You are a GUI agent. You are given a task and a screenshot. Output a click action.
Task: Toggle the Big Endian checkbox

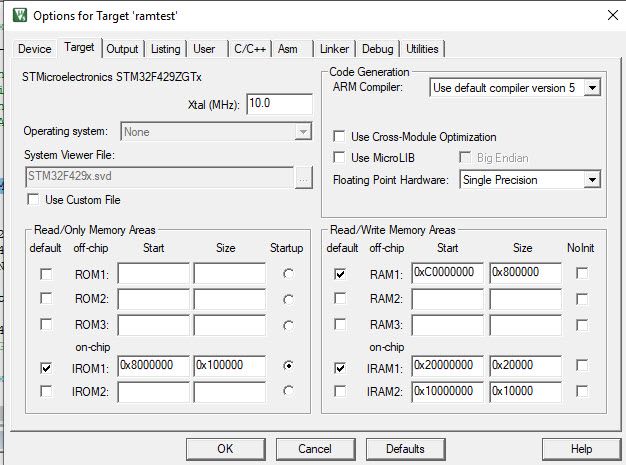click(x=465, y=157)
